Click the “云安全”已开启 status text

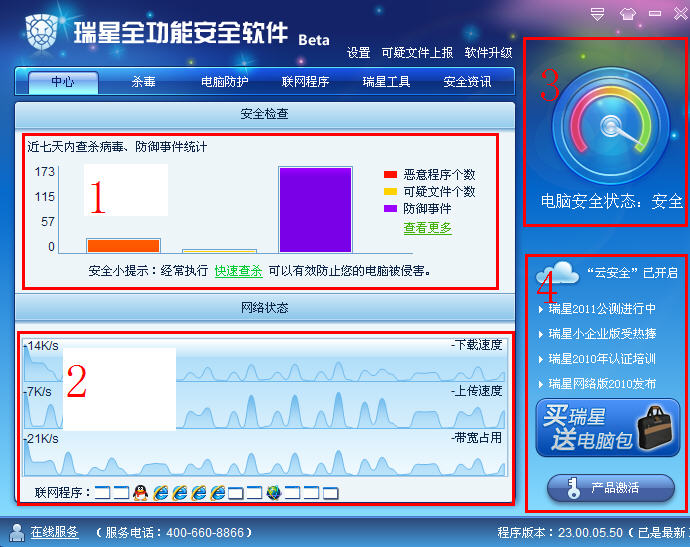point(632,273)
